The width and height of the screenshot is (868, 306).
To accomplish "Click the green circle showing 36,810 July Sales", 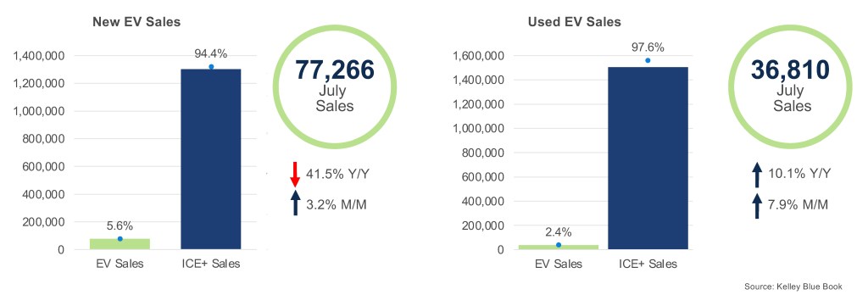I will coord(790,86).
